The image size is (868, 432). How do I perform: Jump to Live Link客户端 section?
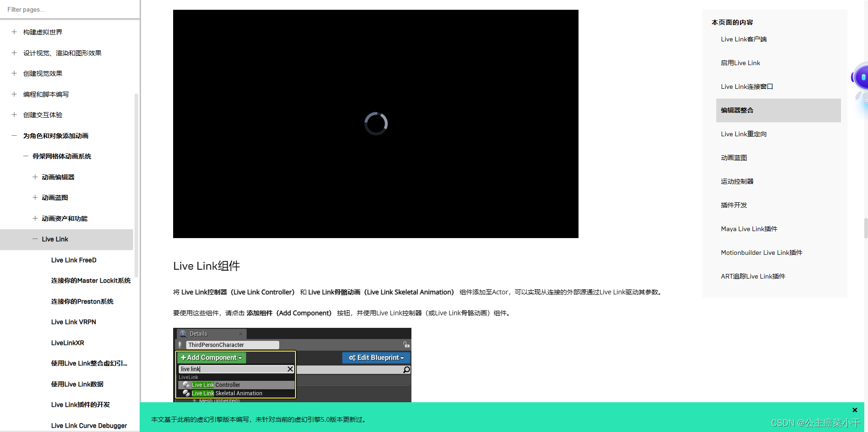coord(744,39)
